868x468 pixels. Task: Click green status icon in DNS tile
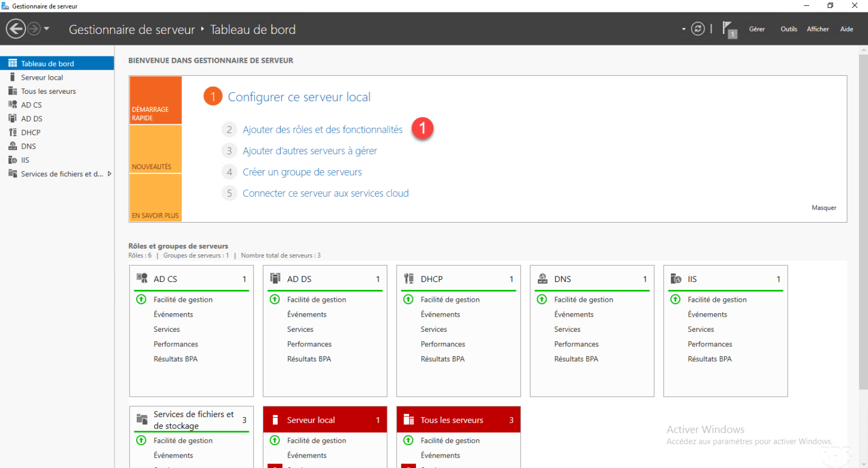click(x=541, y=300)
